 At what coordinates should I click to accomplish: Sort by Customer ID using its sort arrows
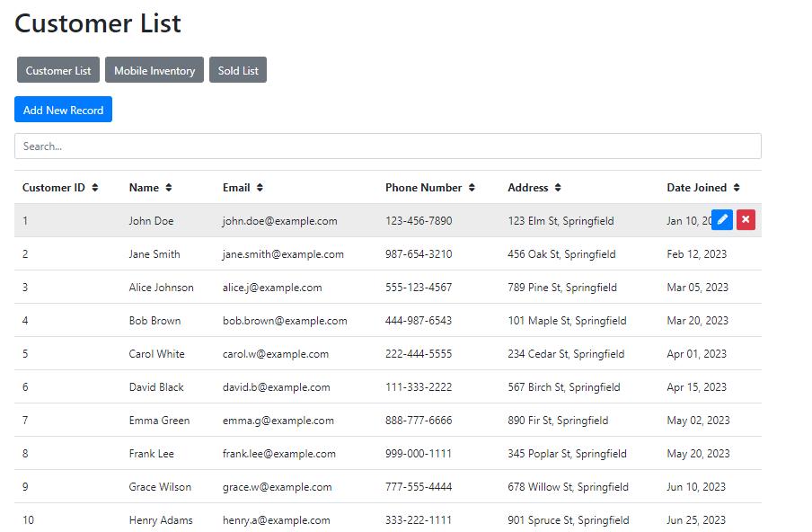point(95,188)
